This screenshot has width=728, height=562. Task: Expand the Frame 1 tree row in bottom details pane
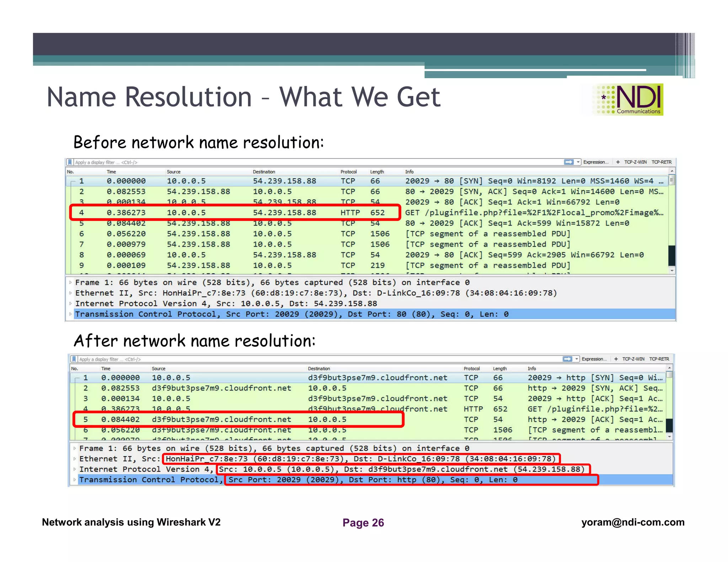click(74, 448)
